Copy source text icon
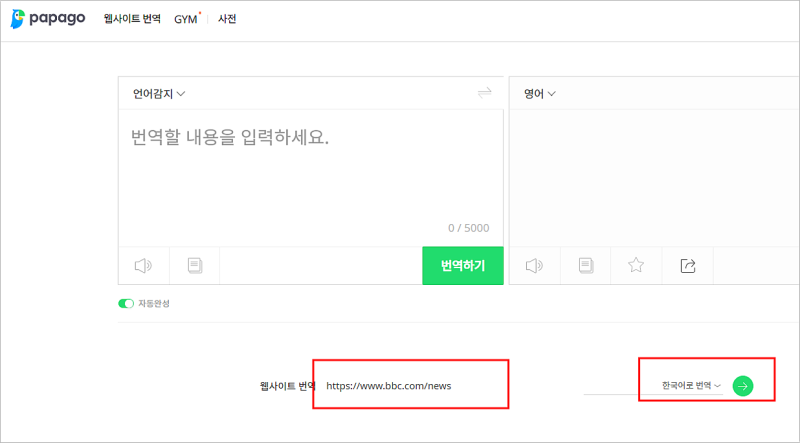800x443 pixels. click(195, 265)
